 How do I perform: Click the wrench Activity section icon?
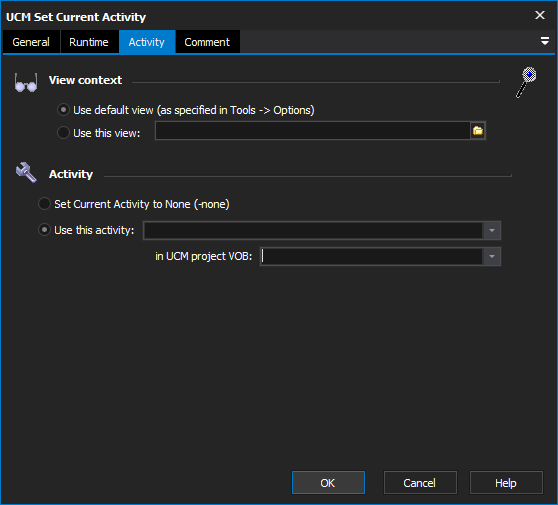[26, 173]
